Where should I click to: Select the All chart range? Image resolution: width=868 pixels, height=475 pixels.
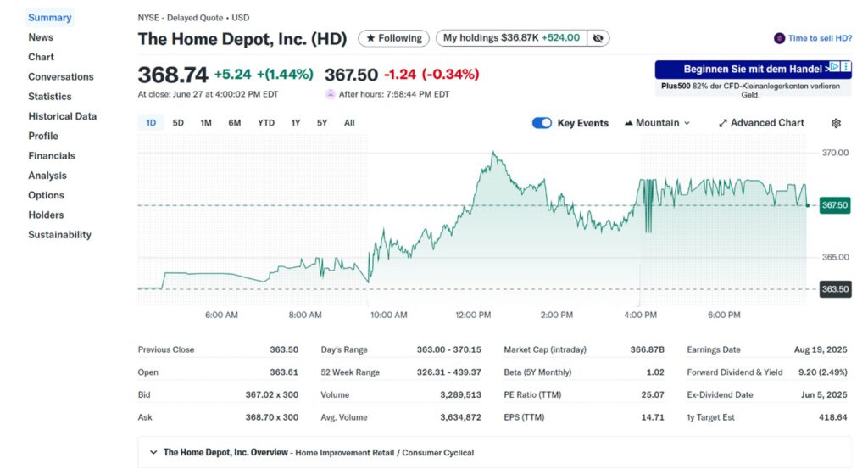(349, 123)
